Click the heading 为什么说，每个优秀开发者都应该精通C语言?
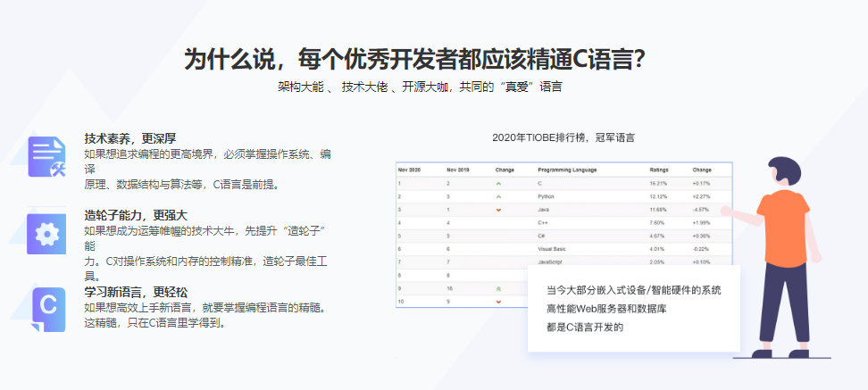Screen dimensions: 868x390 414,59
